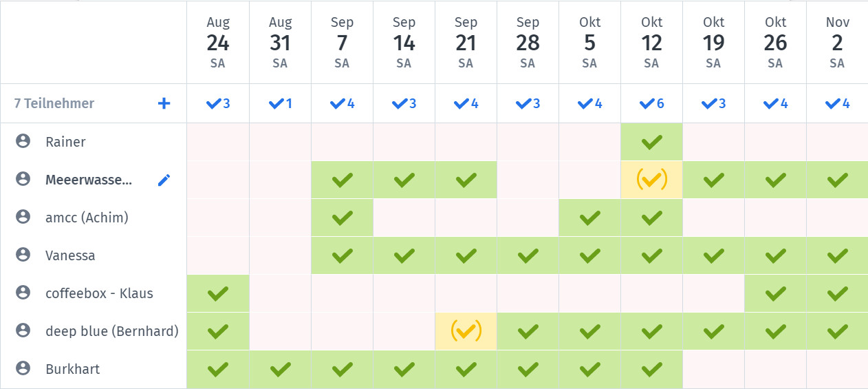Select the Okt 12 date column header

click(x=651, y=43)
